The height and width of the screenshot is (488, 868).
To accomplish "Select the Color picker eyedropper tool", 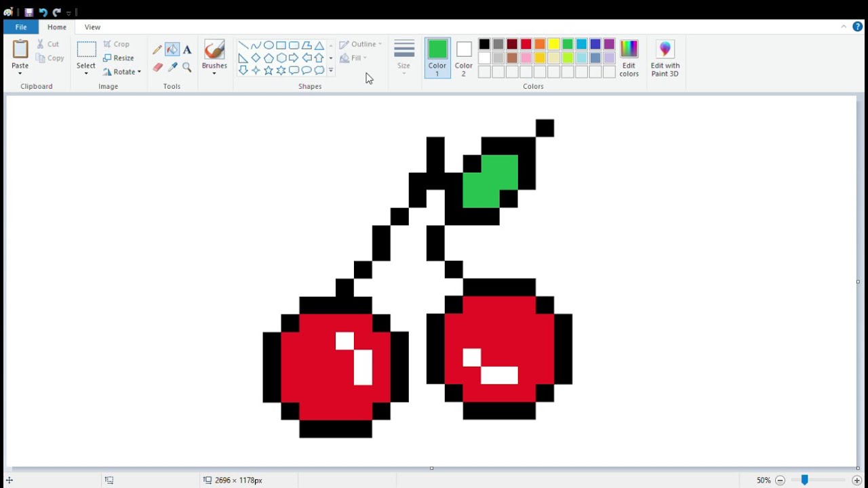I will [172, 67].
